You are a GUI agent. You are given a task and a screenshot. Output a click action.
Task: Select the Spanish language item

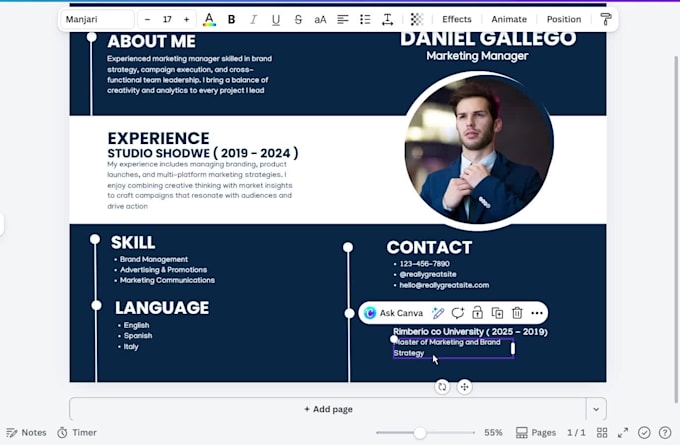click(x=137, y=336)
